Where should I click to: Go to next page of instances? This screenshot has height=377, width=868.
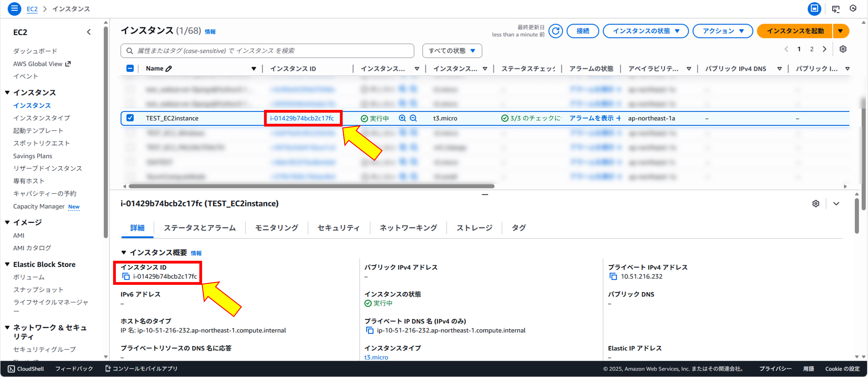coord(824,49)
